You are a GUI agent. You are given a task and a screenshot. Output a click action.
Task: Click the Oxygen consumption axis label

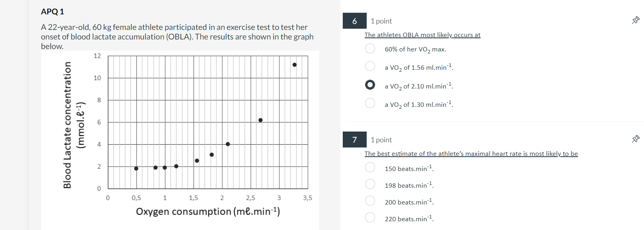[x=207, y=211]
